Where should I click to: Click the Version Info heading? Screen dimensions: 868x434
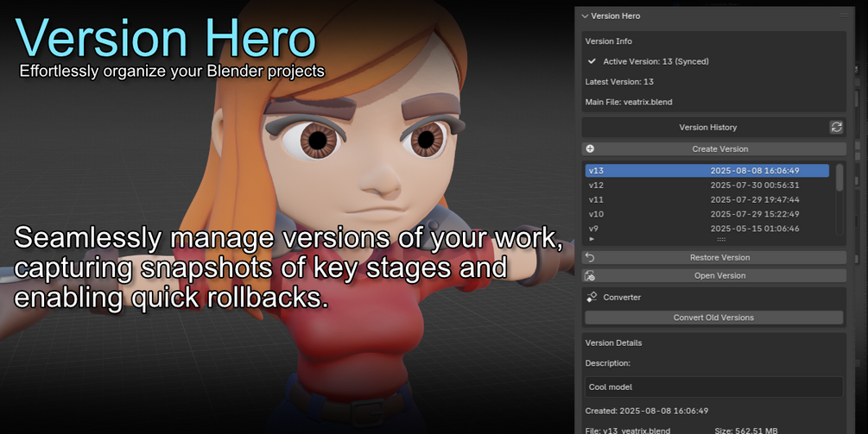point(608,41)
